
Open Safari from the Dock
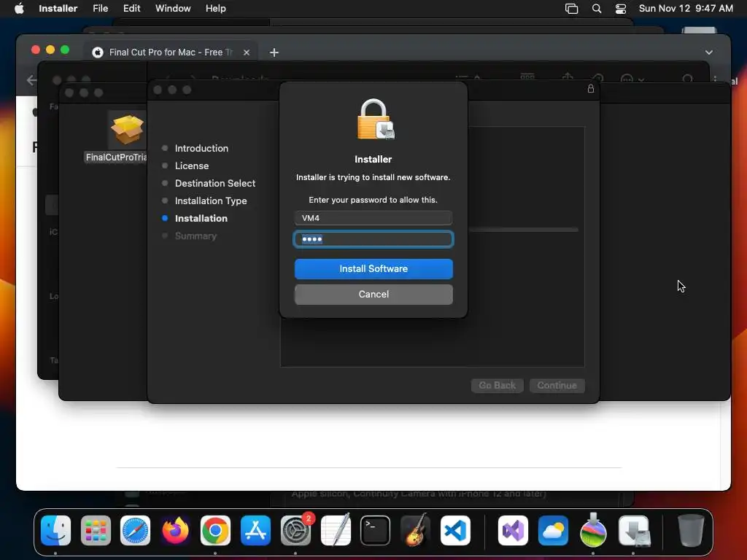(135, 531)
